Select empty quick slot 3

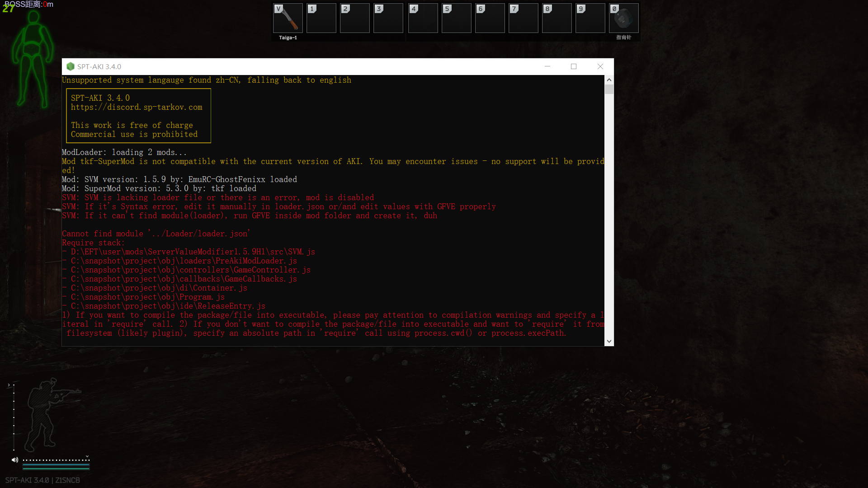[388, 19]
